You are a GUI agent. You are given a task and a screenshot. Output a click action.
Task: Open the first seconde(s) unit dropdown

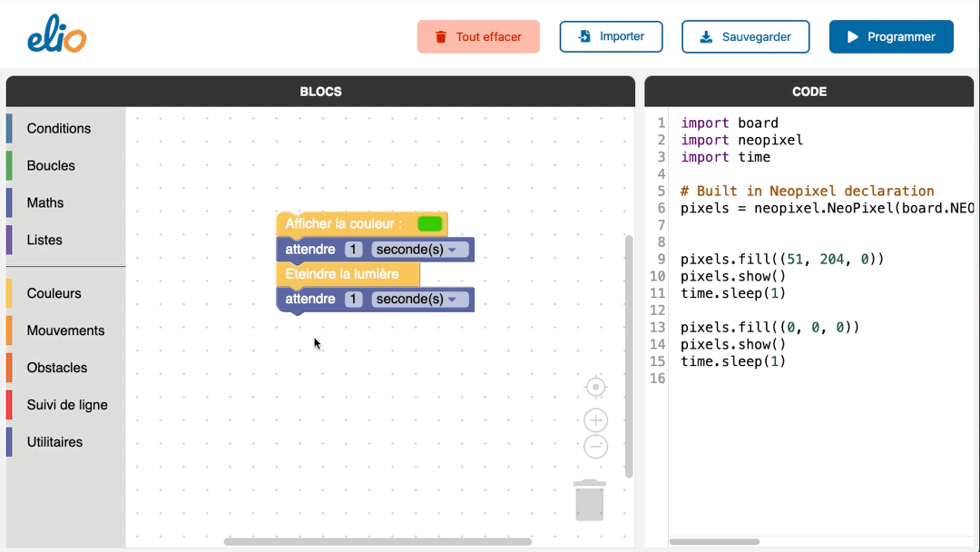point(420,250)
